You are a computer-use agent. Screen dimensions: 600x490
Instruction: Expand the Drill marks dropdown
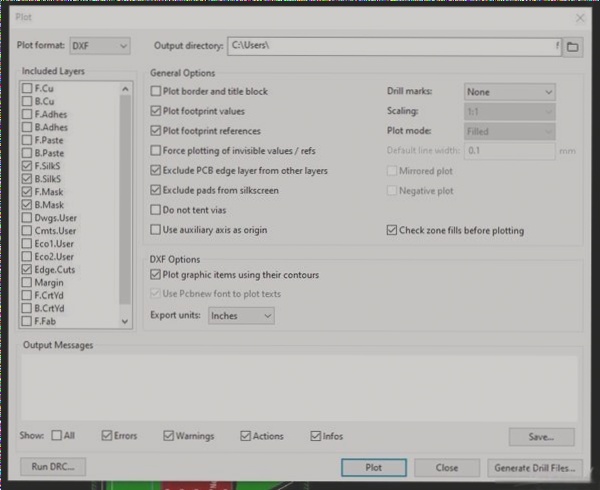(509, 91)
